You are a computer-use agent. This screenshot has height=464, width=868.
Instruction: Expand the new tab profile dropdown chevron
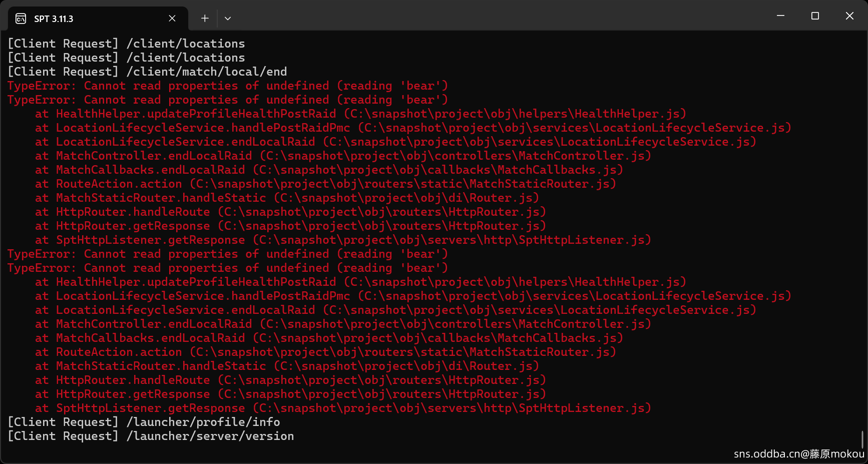tap(228, 19)
